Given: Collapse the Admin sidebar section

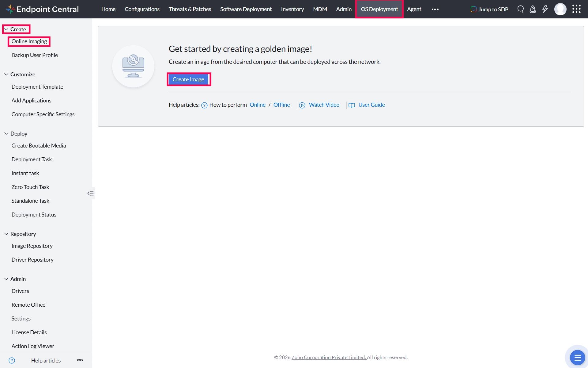Looking at the screenshot, I should [6, 279].
